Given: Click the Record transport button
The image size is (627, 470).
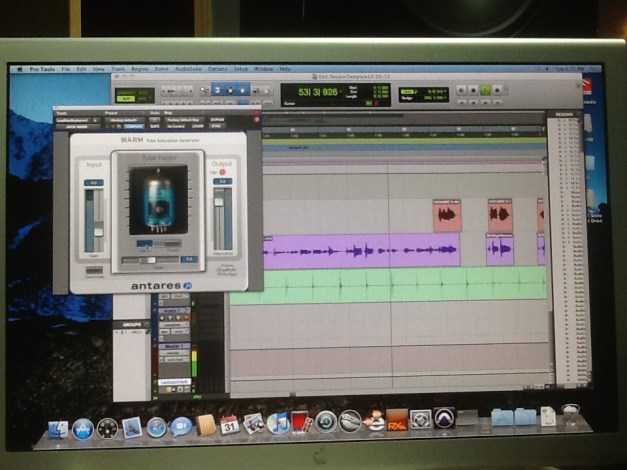Looking at the screenshot, I should (497, 90).
